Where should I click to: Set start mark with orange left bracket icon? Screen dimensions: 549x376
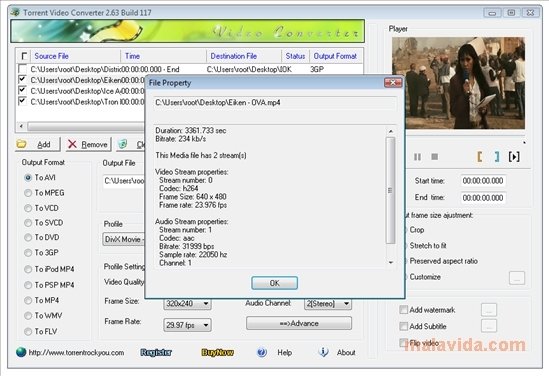click(480, 156)
